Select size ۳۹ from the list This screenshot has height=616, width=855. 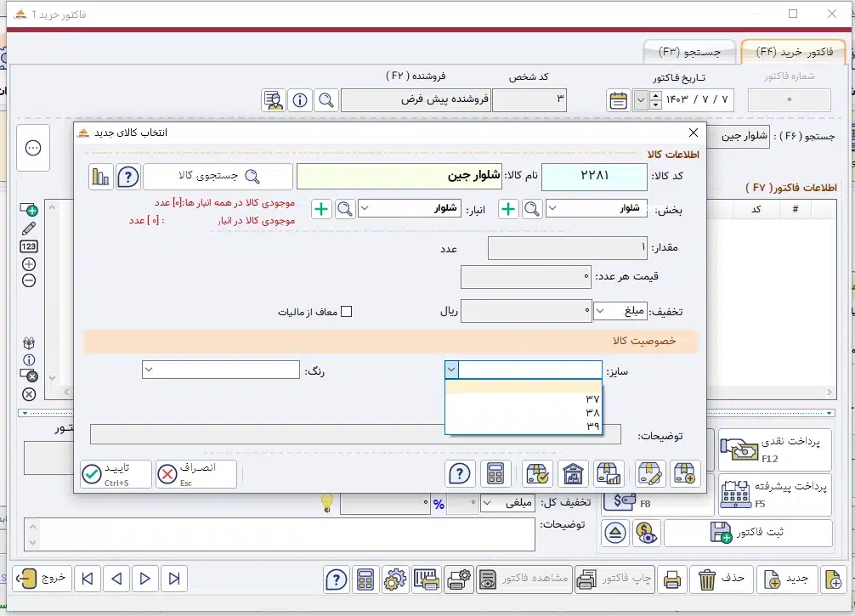click(x=524, y=427)
